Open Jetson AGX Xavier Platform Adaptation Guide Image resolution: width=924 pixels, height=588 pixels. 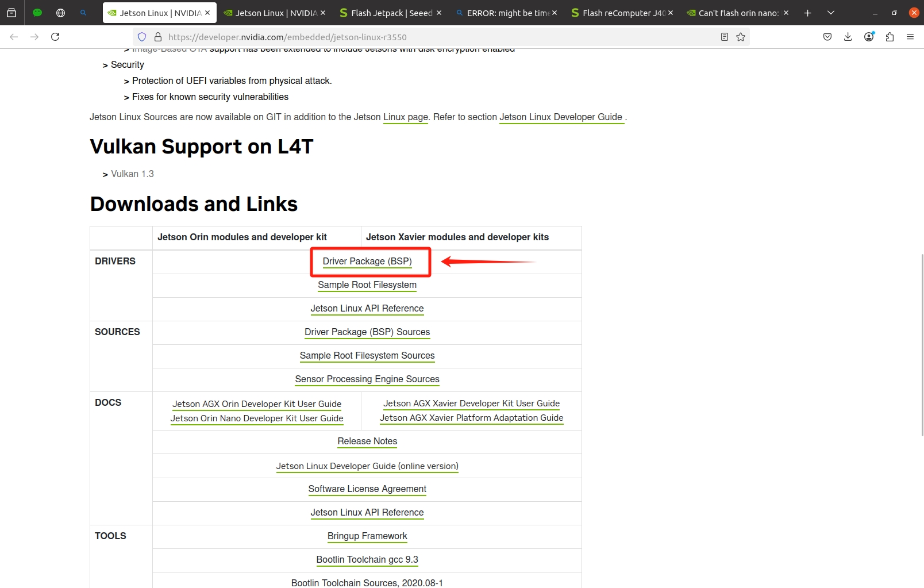click(x=472, y=418)
